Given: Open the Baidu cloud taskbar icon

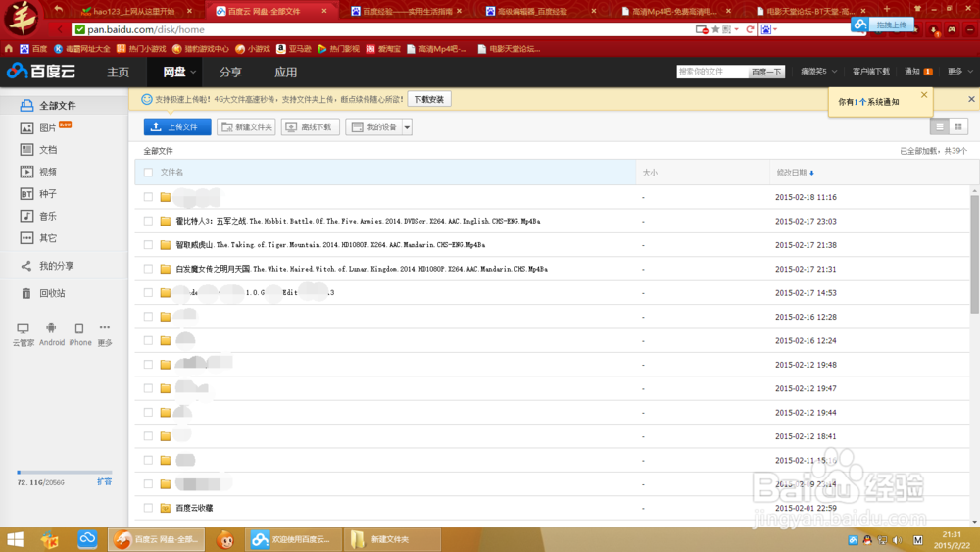Looking at the screenshot, I should point(87,539).
